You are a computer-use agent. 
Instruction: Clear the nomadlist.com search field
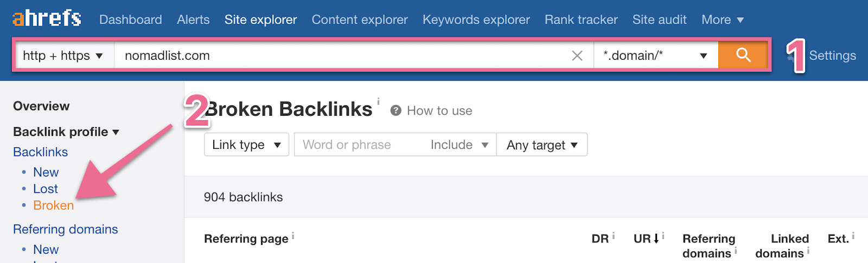pos(577,55)
